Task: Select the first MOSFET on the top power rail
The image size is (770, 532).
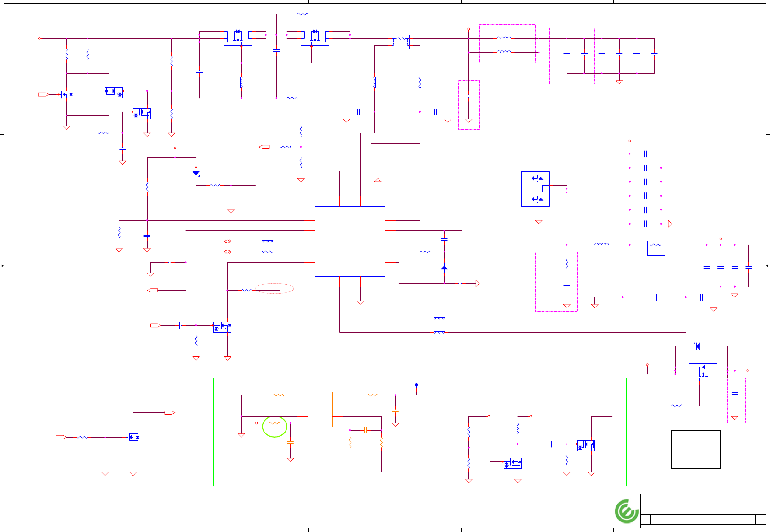Action: [x=238, y=37]
